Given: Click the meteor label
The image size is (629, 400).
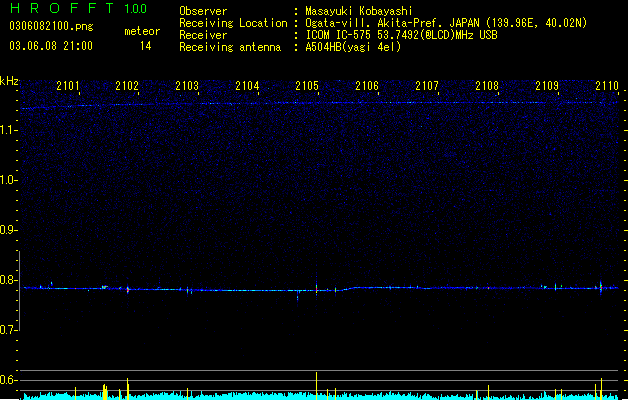Looking at the screenshot, I should click(142, 31).
